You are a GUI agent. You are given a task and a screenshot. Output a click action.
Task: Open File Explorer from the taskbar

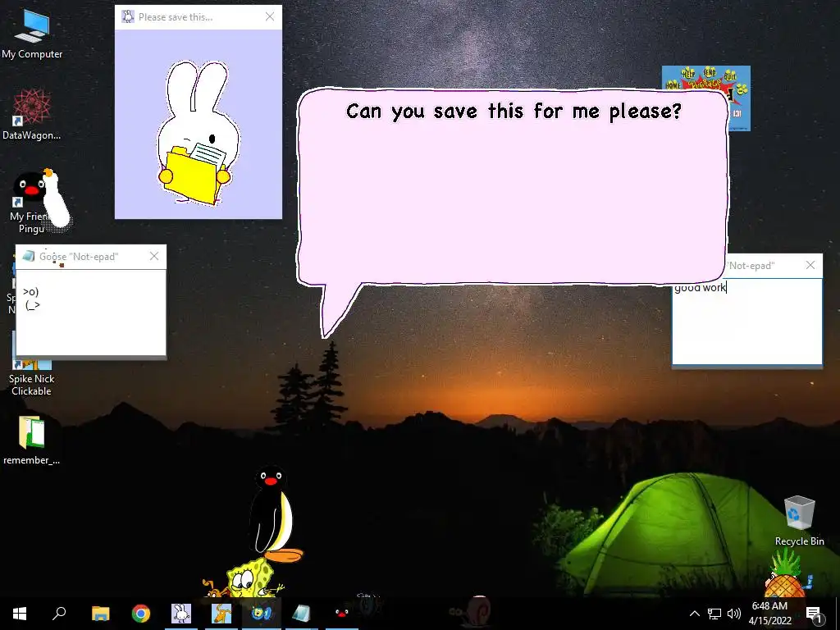coord(100,614)
